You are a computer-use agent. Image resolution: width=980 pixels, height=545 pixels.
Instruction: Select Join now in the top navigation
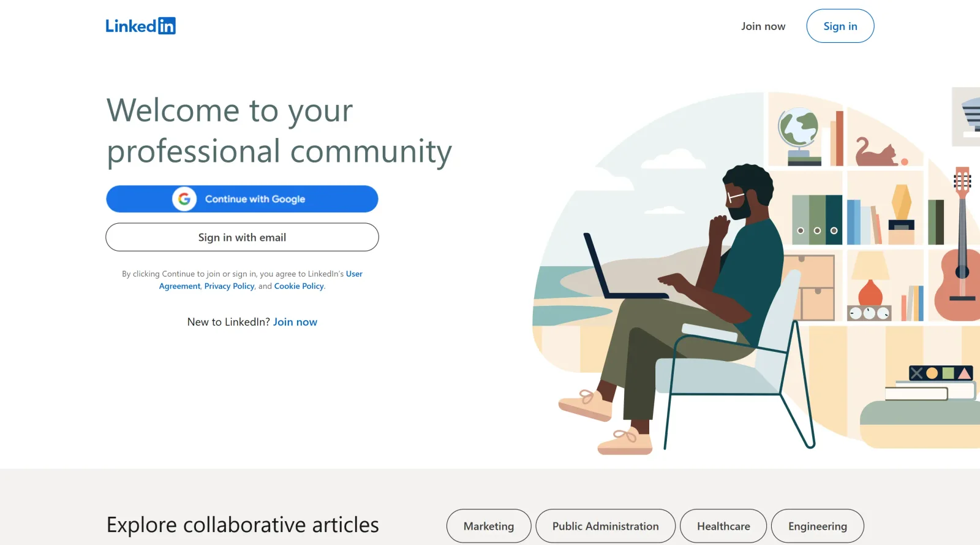pos(763,26)
